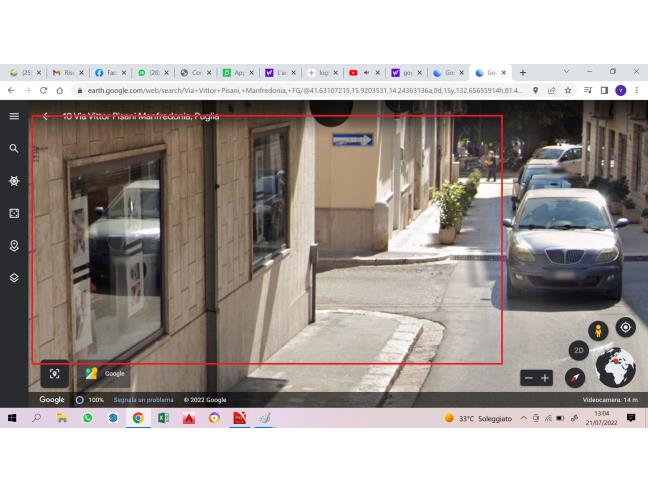
Task: Open WhatsApp from the taskbar
Action: tap(88, 418)
